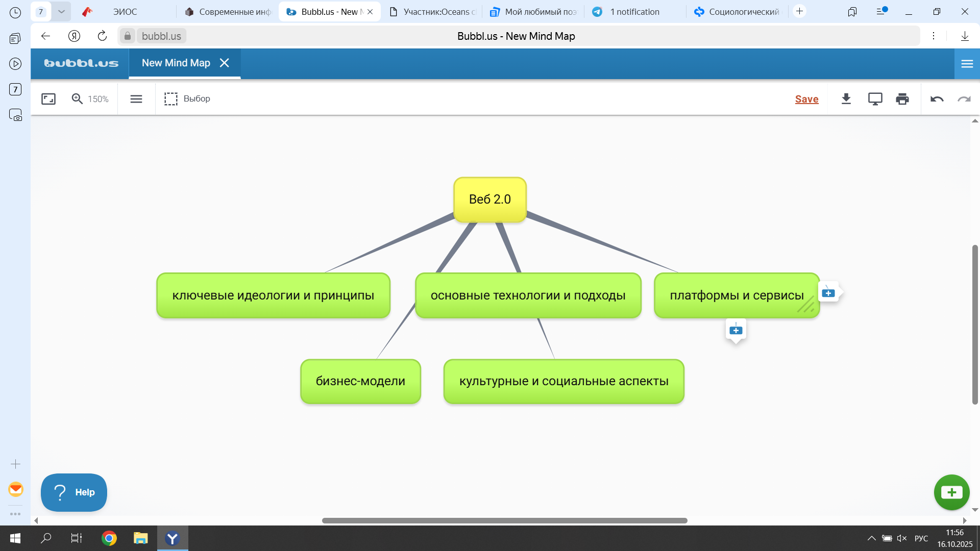Click the green add bubble button

951,492
